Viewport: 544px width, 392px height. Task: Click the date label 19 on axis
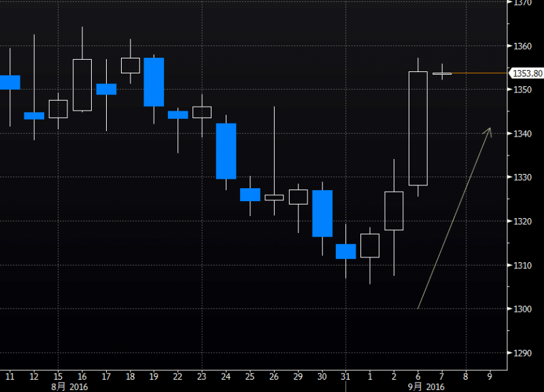pyautogui.click(x=154, y=376)
